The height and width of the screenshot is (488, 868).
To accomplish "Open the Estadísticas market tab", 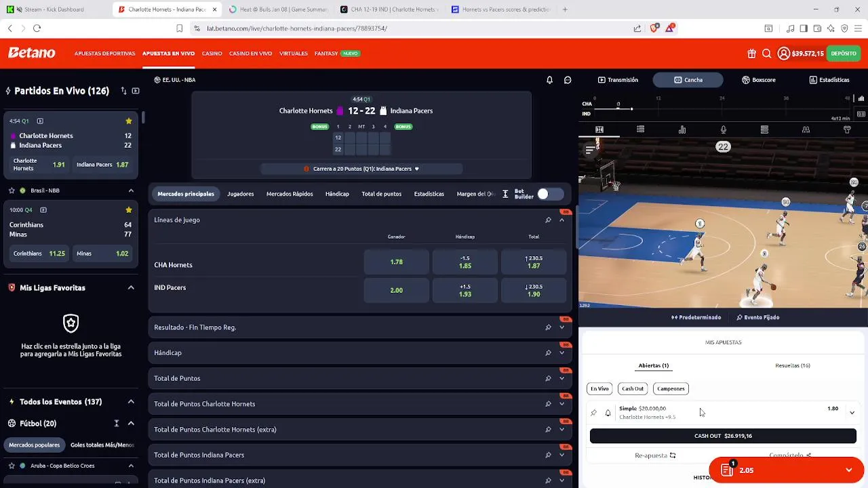I will click(x=429, y=194).
